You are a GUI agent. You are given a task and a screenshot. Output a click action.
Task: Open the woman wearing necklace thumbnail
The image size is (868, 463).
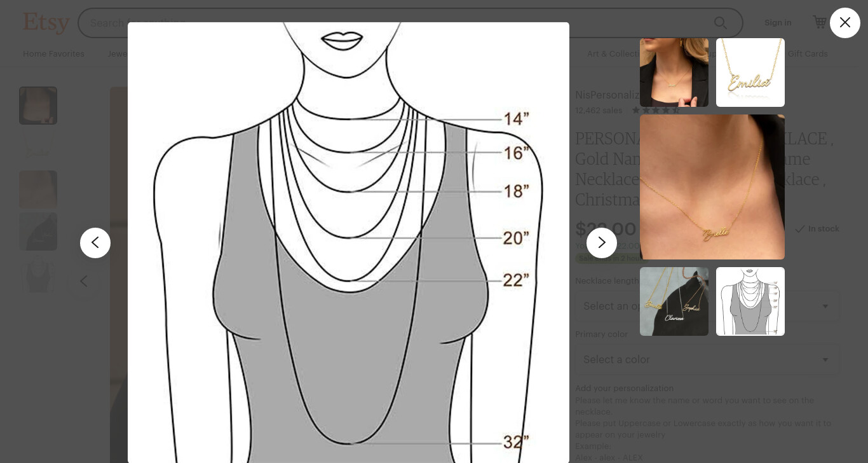pos(674,73)
